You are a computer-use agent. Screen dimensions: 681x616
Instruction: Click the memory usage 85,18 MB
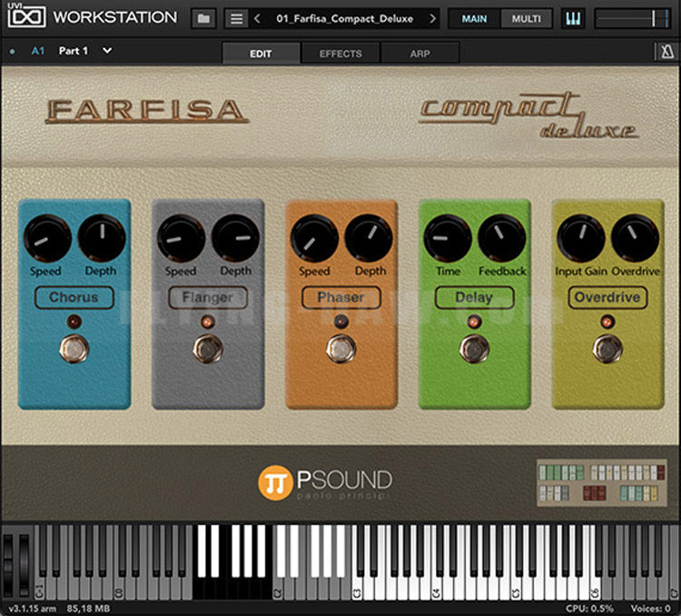pyautogui.click(x=89, y=608)
